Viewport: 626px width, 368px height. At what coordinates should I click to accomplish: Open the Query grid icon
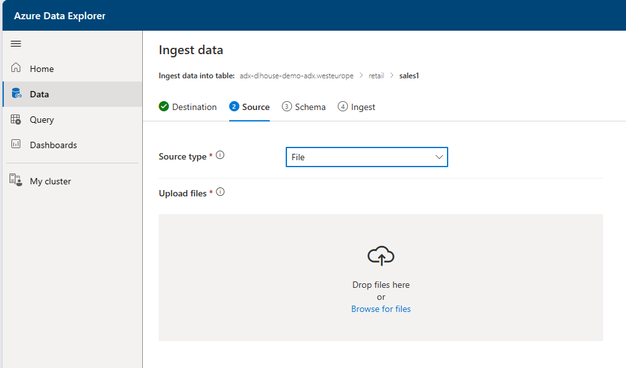[16, 119]
